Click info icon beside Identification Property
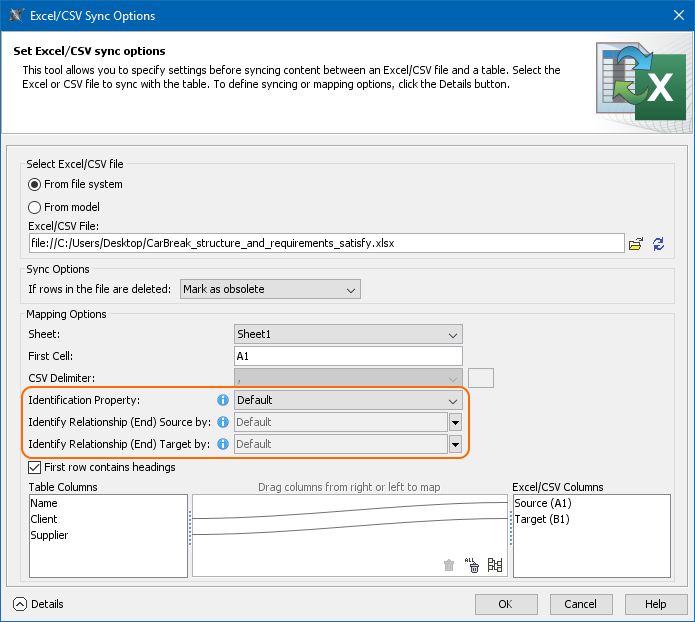The height and width of the screenshot is (622, 695). (223, 400)
